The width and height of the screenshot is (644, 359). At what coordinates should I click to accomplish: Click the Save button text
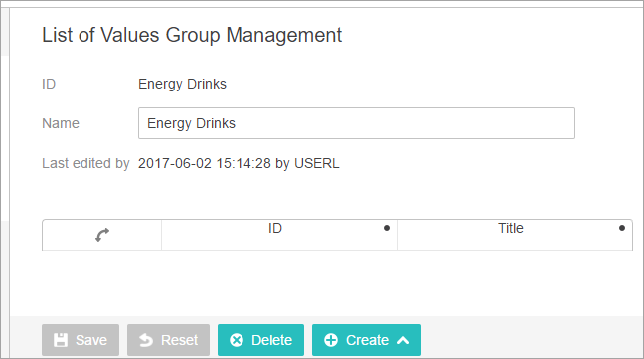click(91, 340)
